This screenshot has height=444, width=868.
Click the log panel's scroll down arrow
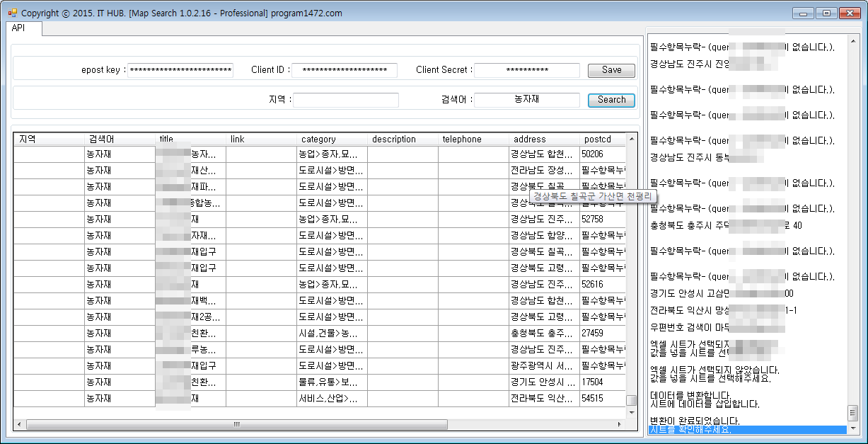(x=852, y=429)
